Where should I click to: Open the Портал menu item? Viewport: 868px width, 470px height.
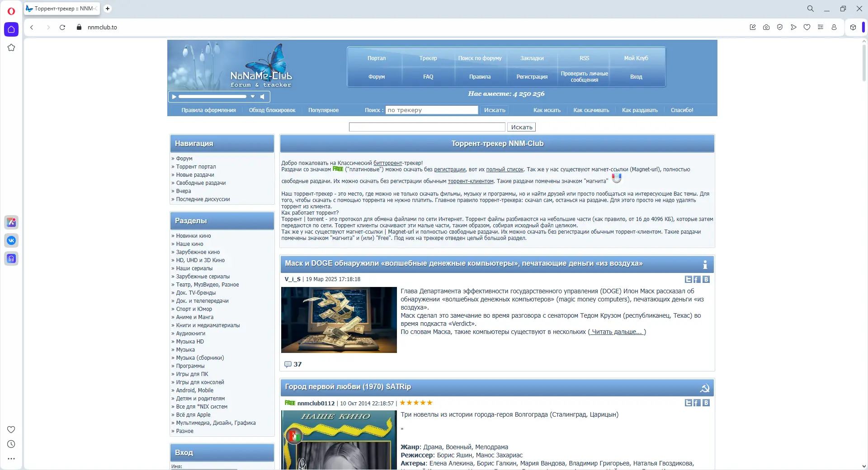pyautogui.click(x=377, y=58)
